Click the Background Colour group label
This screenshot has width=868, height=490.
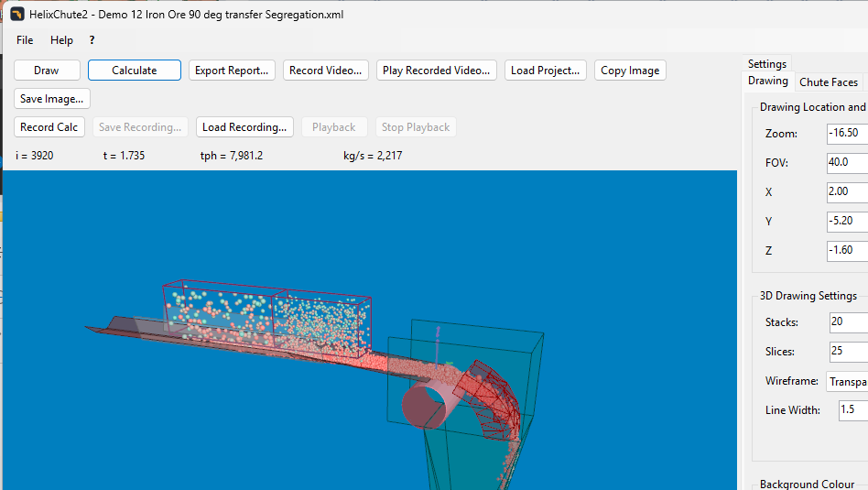pos(807,484)
